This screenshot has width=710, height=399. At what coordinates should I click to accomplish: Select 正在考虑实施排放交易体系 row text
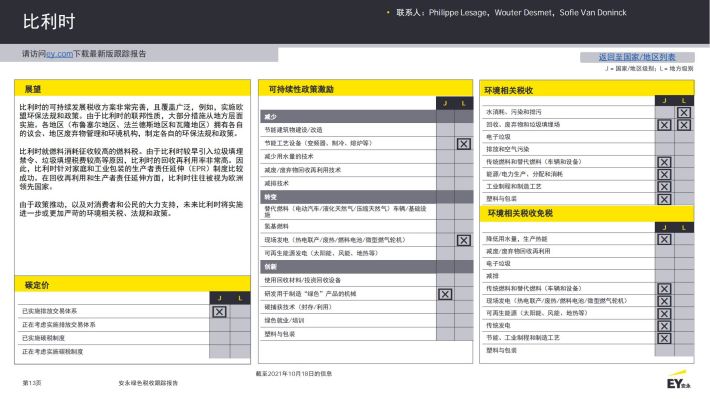pyautogui.click(x=58, y=325)
